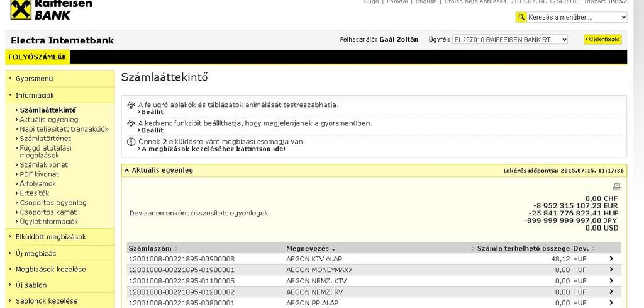Open Csoportos kamat menu item

coord(48,212)
